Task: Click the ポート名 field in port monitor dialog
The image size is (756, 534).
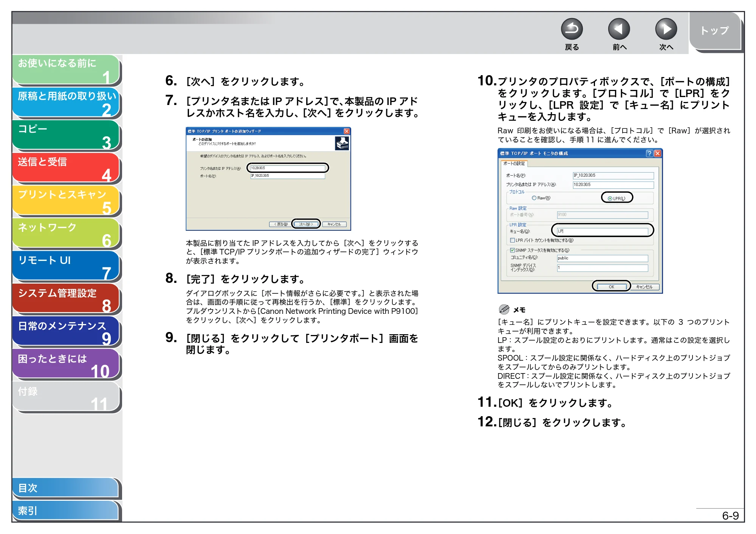Action: pos(613,176)
